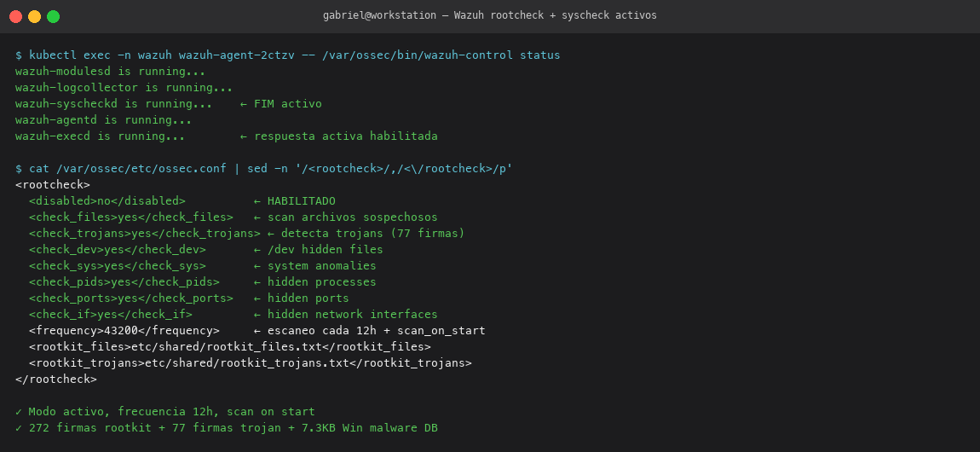Click '← /dev hidden files' comment
The image size is (980, 452).
318,250
